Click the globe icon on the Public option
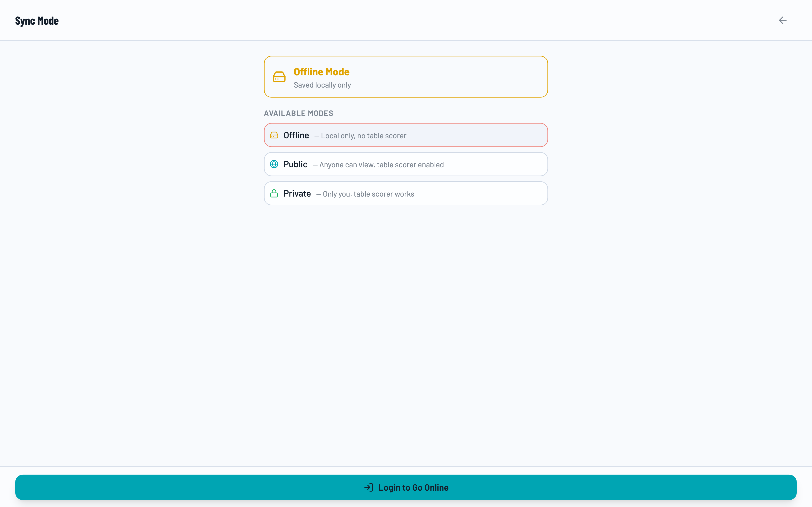 pyautogui.click(x=275, y=164)
